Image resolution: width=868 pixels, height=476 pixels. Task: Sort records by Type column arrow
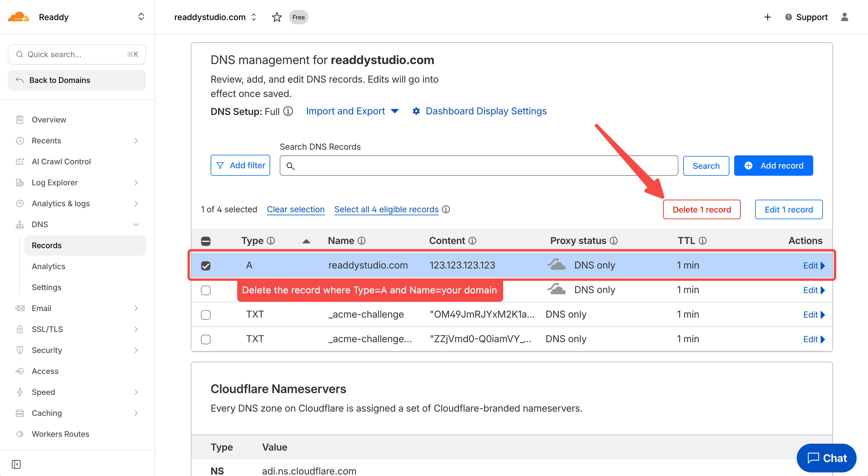306,241
